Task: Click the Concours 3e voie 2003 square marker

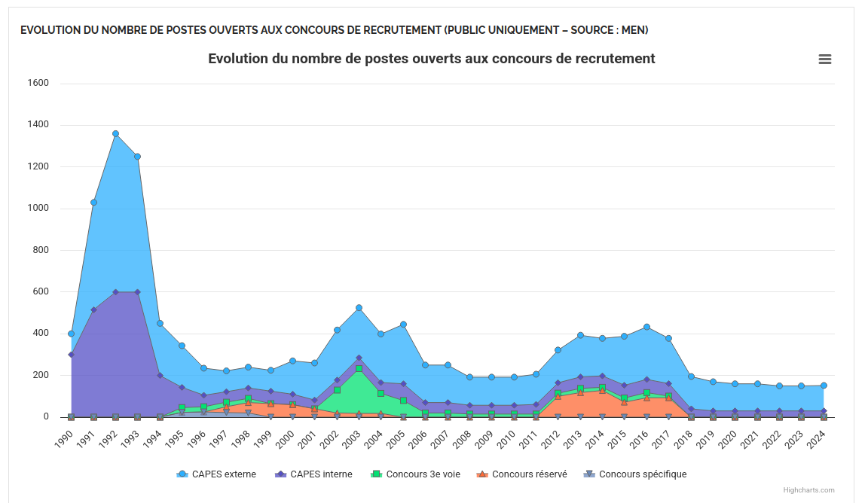Action: pos(359,369)
